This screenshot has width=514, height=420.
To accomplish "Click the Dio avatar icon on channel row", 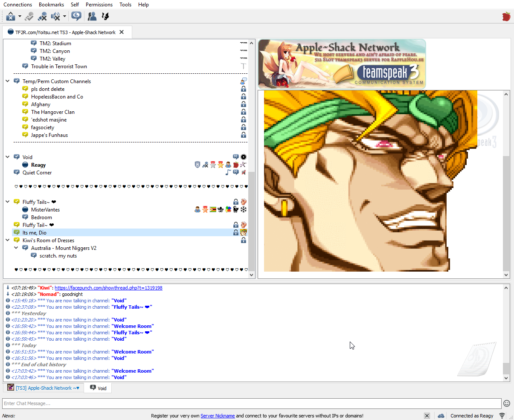I will click(244, 232).
